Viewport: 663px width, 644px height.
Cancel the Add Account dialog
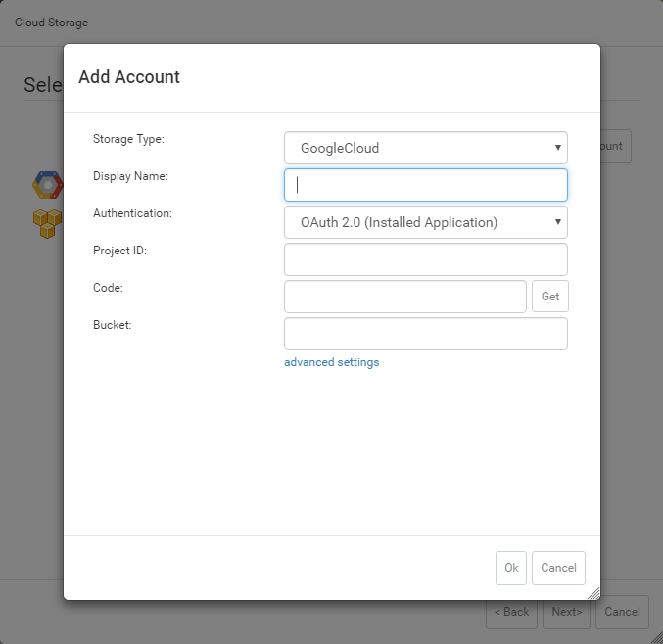[x=558, y=568]
